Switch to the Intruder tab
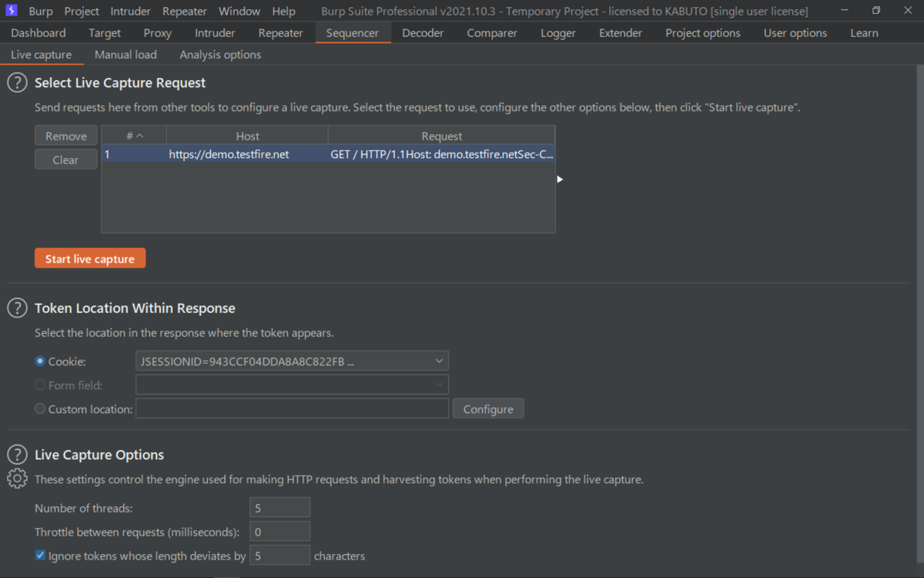Viewport: 924px width, 578px height. [x=215, y=32]
